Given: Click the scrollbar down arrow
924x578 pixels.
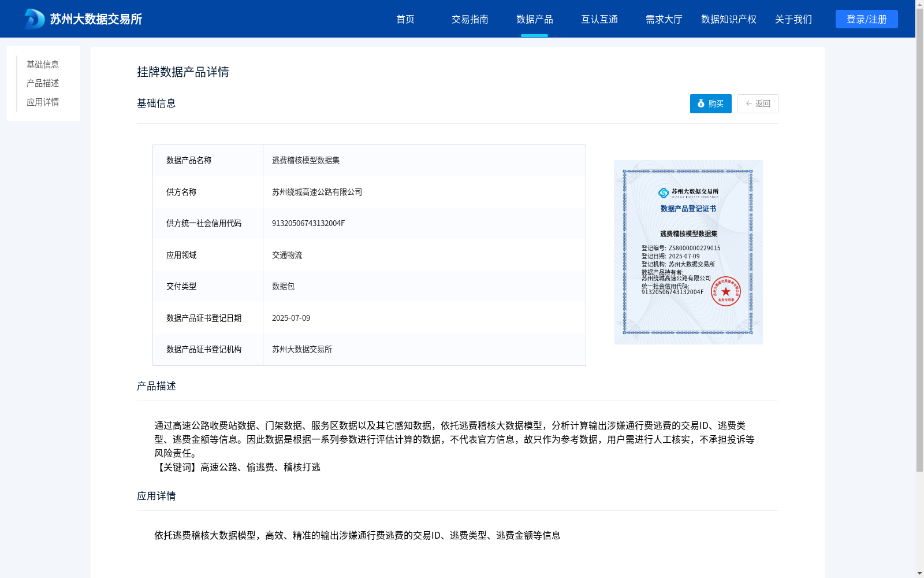Looking at the screenshot, I should [x=919, y=573].
